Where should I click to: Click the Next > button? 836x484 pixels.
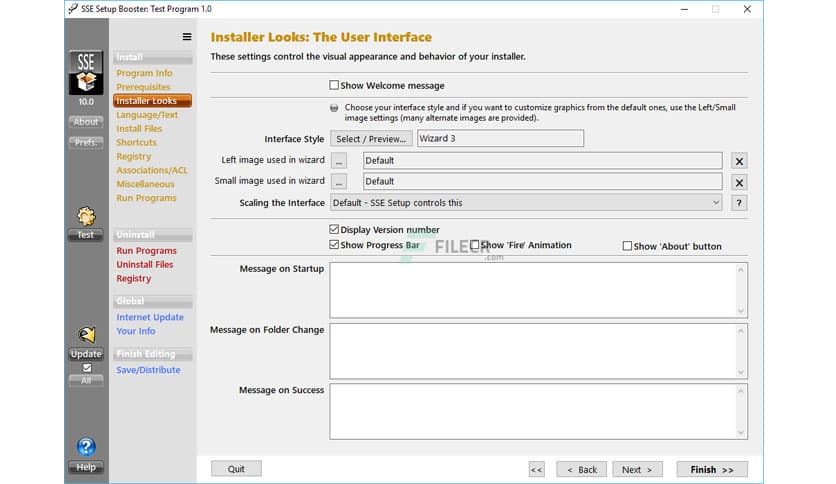[x=637, y=469]
